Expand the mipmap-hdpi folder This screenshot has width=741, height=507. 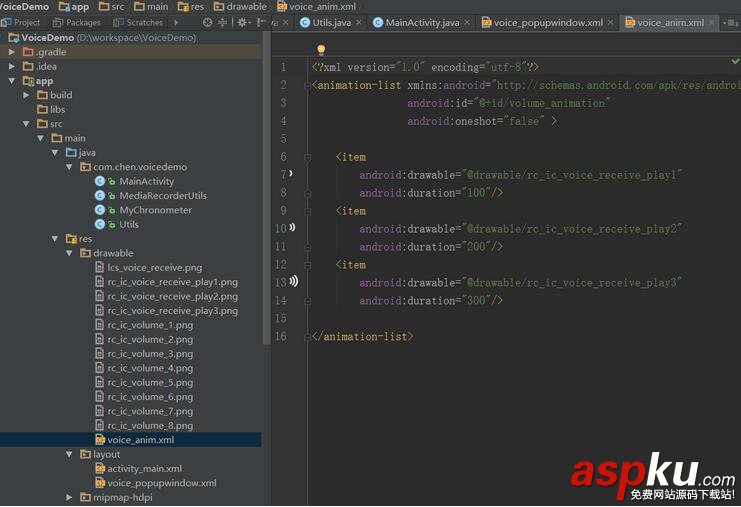pos(70,497)
